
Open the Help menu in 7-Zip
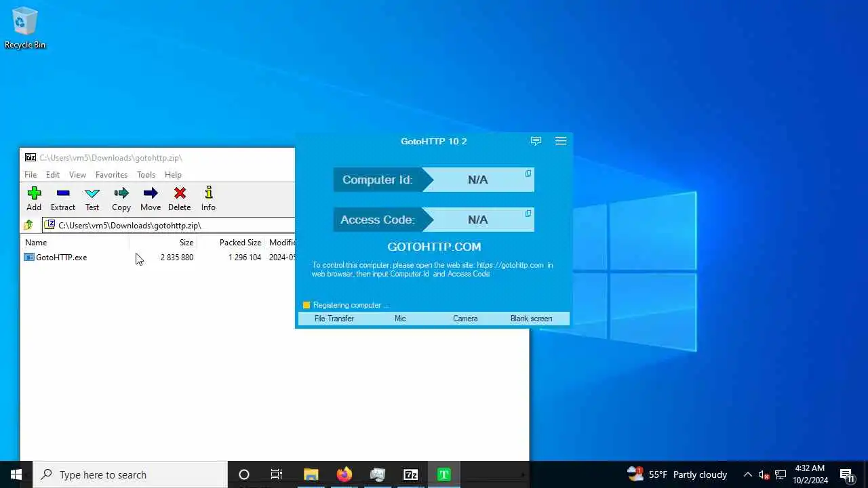[x=174, y=175]
